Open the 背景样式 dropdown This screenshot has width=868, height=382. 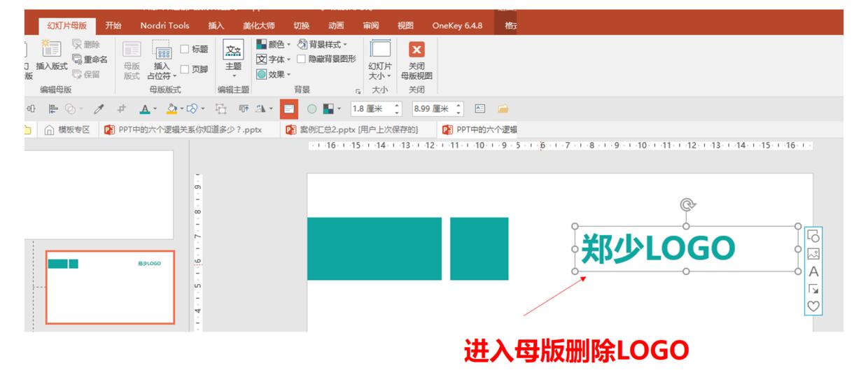[x=323, y=45]
